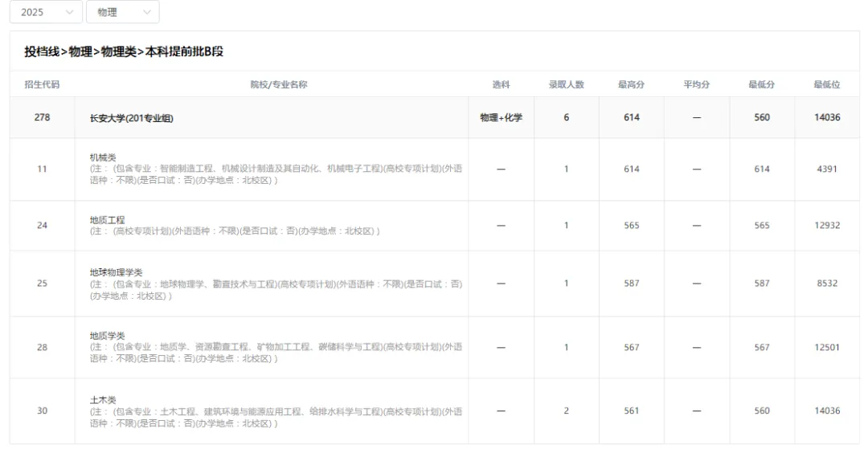Click the 最高分 column header
The image size is (868, 449).
click(632, 84)
